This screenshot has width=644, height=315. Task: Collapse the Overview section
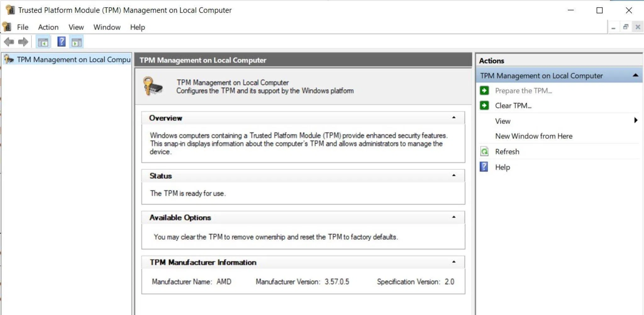click(454, 117)
